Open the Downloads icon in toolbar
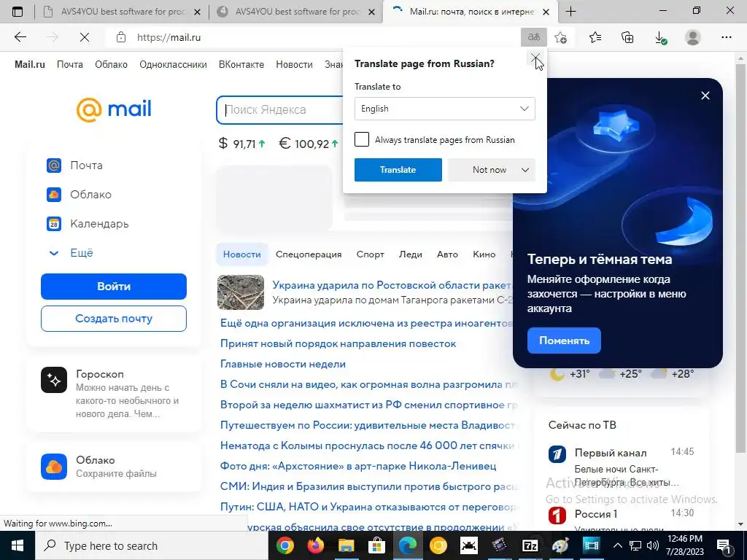 [660, 37]
